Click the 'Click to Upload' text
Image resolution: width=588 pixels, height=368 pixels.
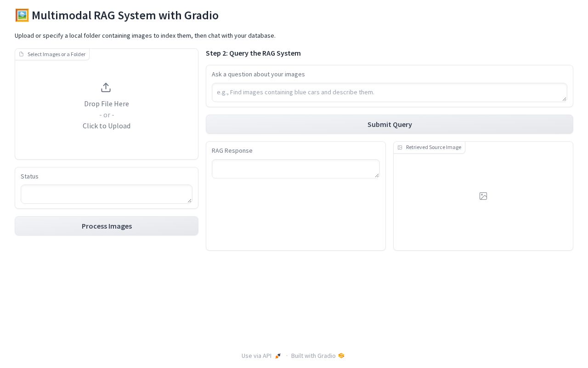pos(107,126)
